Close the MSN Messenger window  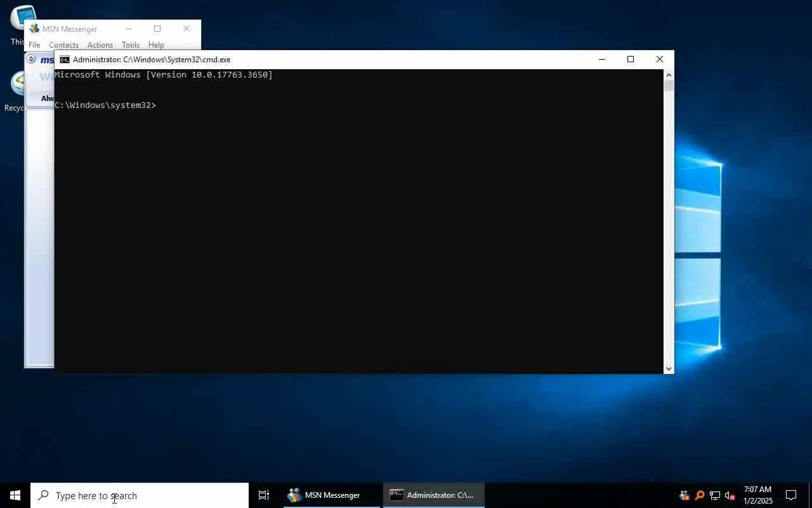[x=187, y=29]
